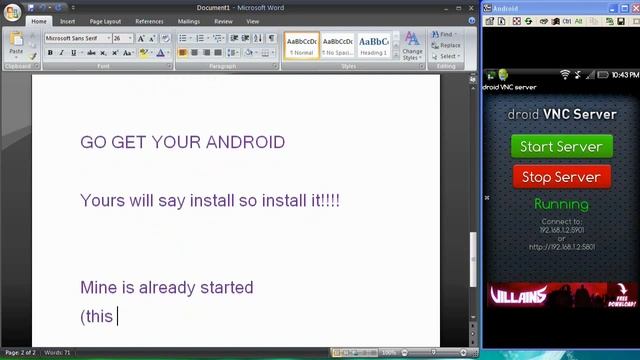The image size is (640, 360).
Task: Apply subscript formatting
Action: pyautogui.click(x=103, y=53)
